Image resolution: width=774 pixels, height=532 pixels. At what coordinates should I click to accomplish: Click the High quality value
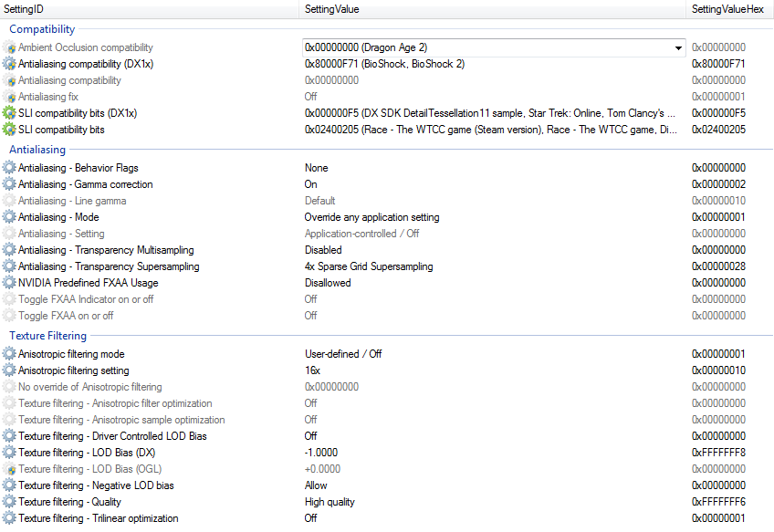tap(329, 502)
